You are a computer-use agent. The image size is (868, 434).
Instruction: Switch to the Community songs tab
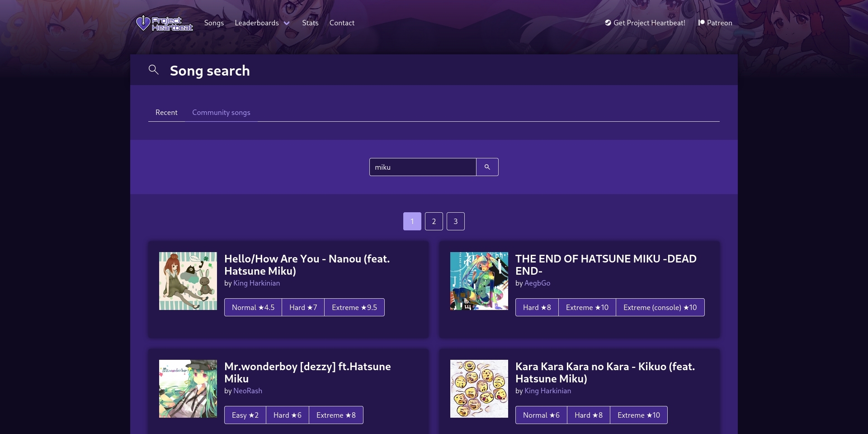[221, 112]
